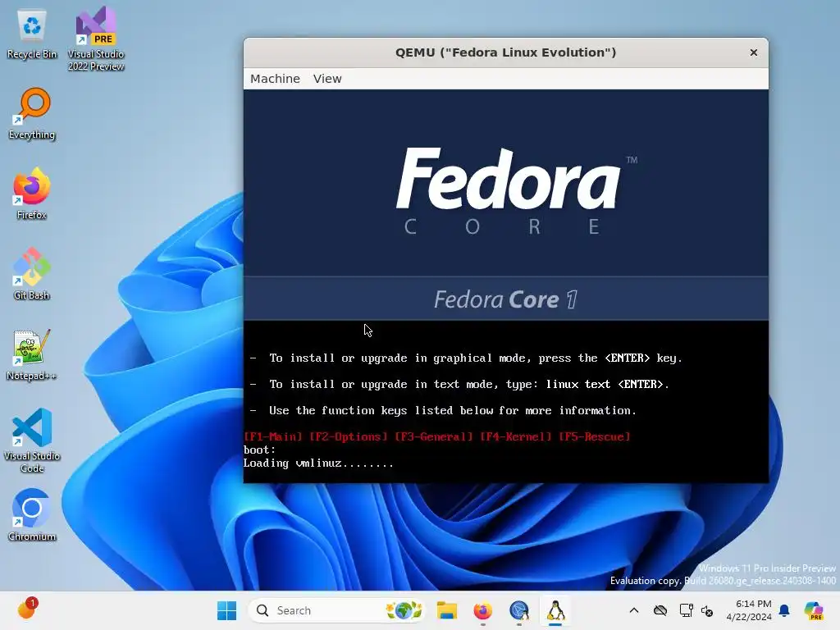Click the QEMU window title bar
The image size is (840, 630).
tap(505, 52)
